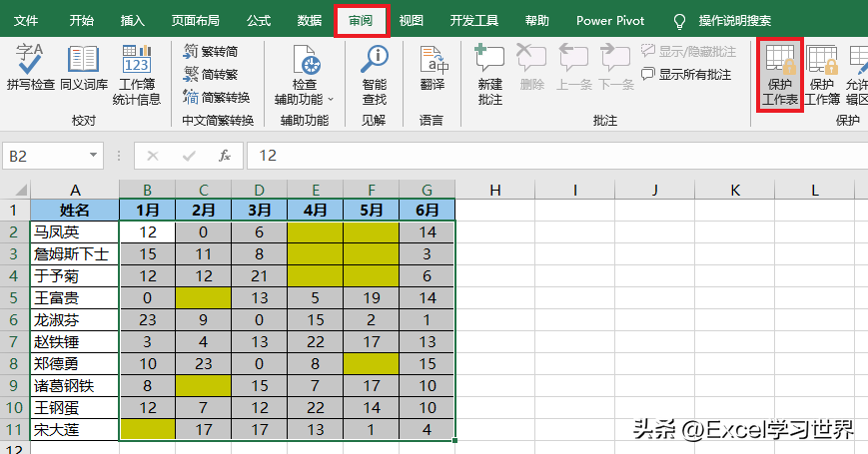Screen dimensions: 868x454
Task: Switch to the 开始 tab
Action: coord(81,21)
